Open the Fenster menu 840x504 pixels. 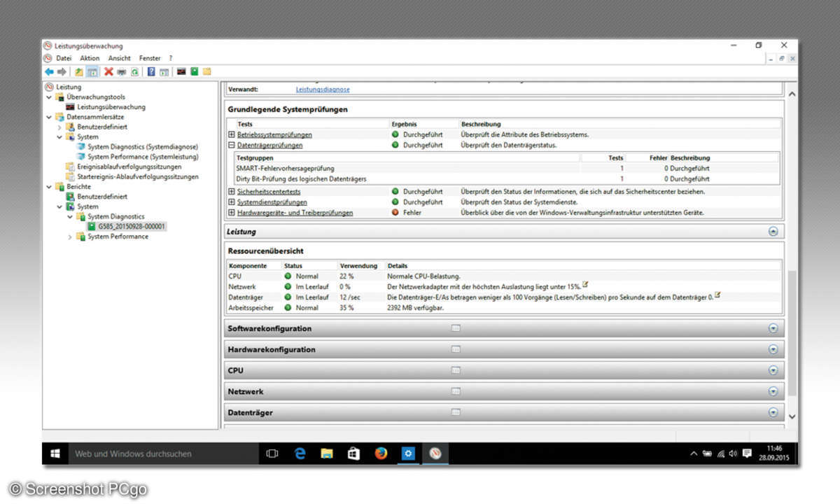coord(150,58)
